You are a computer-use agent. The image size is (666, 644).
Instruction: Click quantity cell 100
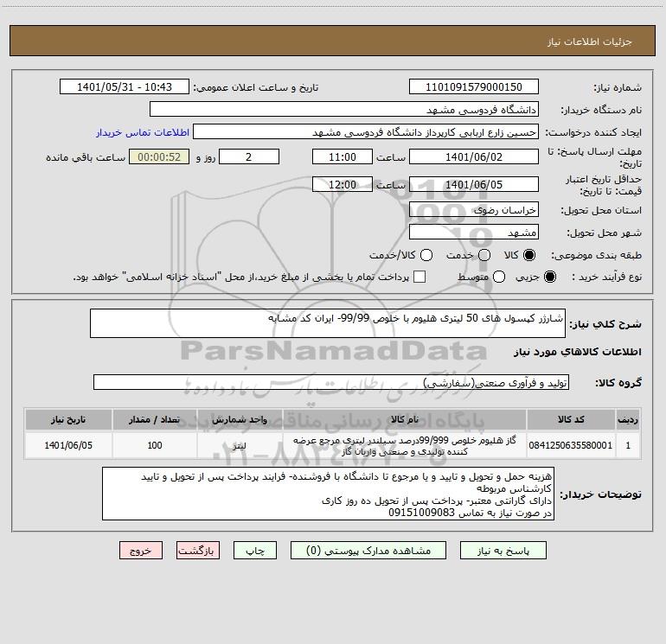155,445
